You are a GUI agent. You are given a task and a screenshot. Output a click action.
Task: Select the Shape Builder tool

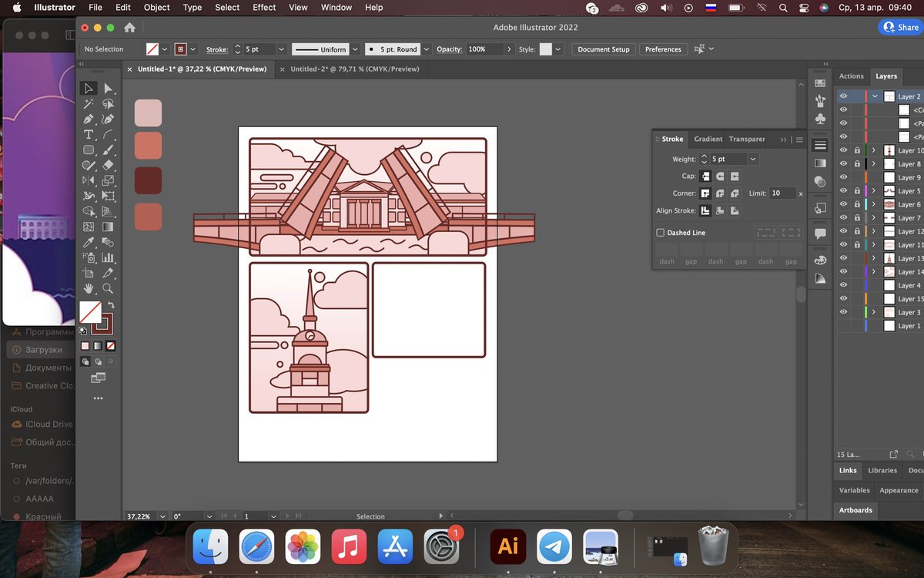coord(89,211)
